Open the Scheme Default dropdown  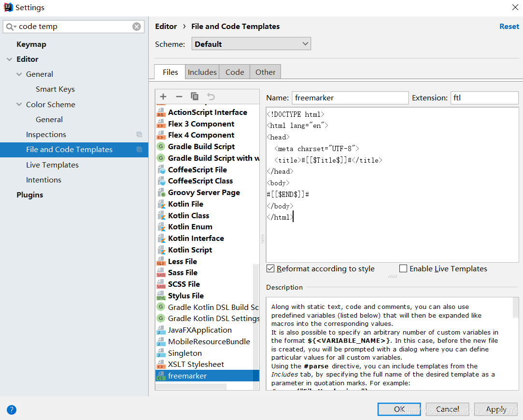(x=251, y=44)
